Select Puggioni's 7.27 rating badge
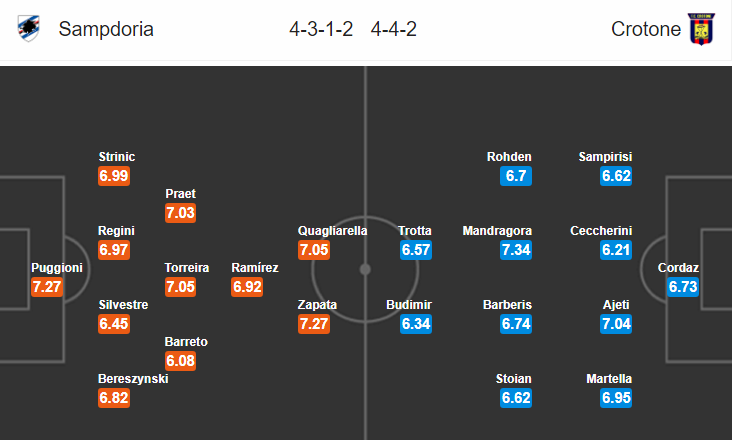 (x=47, y=286)
